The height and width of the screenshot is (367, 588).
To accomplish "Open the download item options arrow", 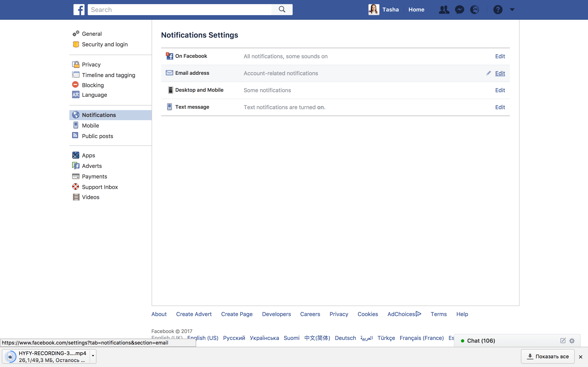I will coord(93,356).
